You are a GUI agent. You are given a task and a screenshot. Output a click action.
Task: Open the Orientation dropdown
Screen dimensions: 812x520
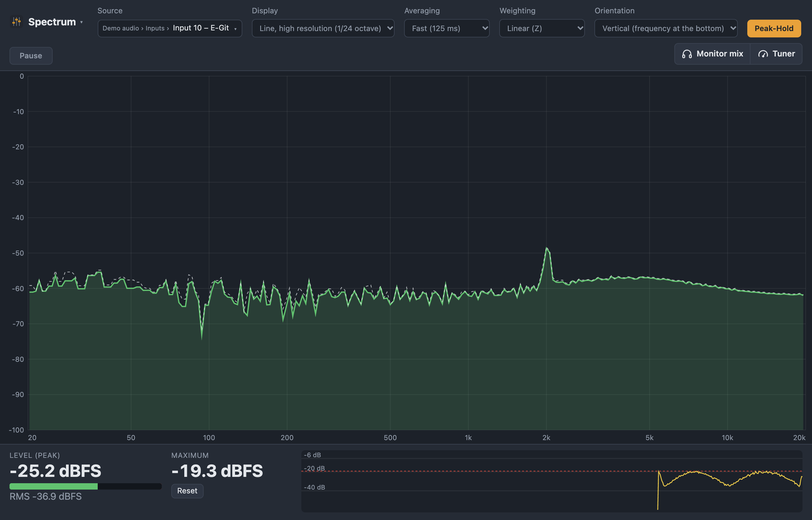[666, 28]
